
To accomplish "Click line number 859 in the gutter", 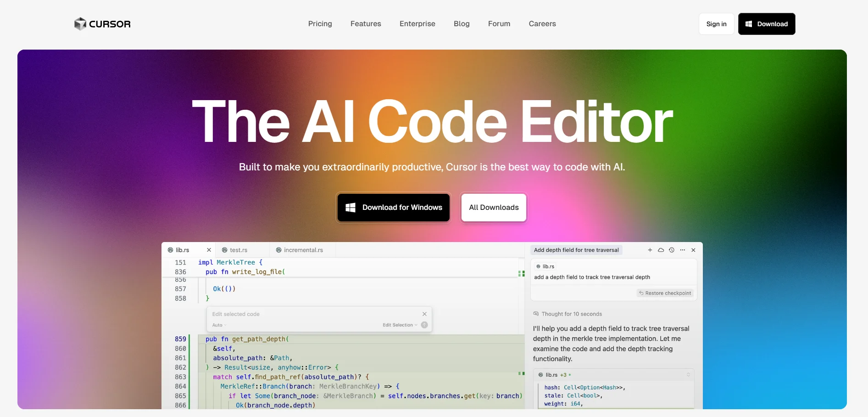I will pyautogui.click(x=180, y=339).
